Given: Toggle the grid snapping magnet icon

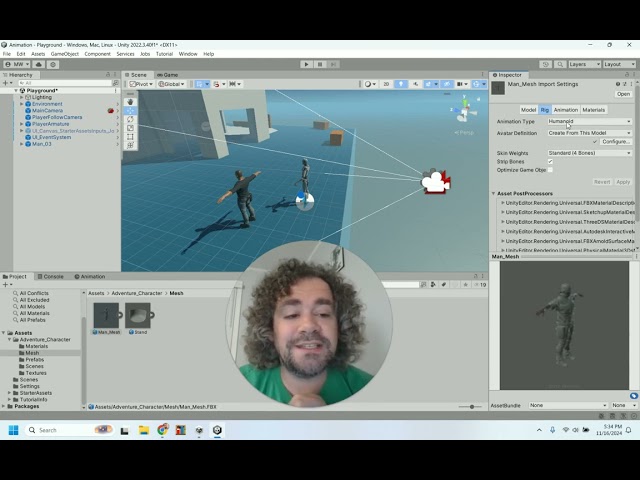Looking at the screenshot, I should click(218, 84).
